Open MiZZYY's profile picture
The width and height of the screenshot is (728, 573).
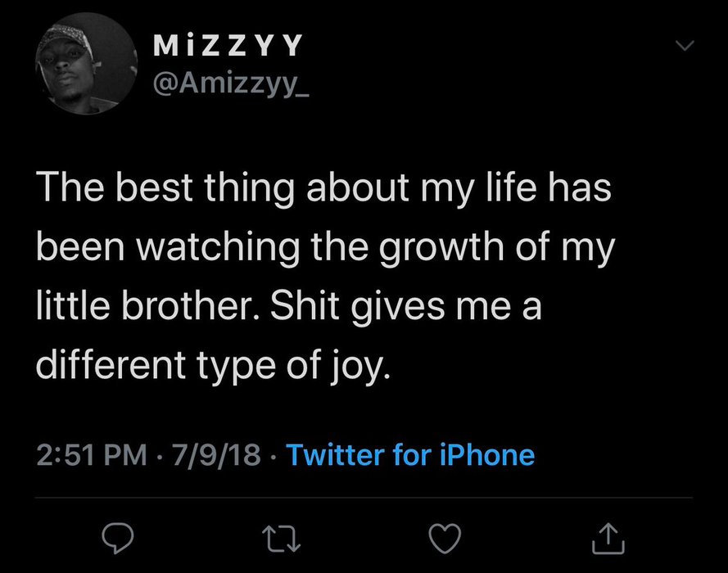87,64
